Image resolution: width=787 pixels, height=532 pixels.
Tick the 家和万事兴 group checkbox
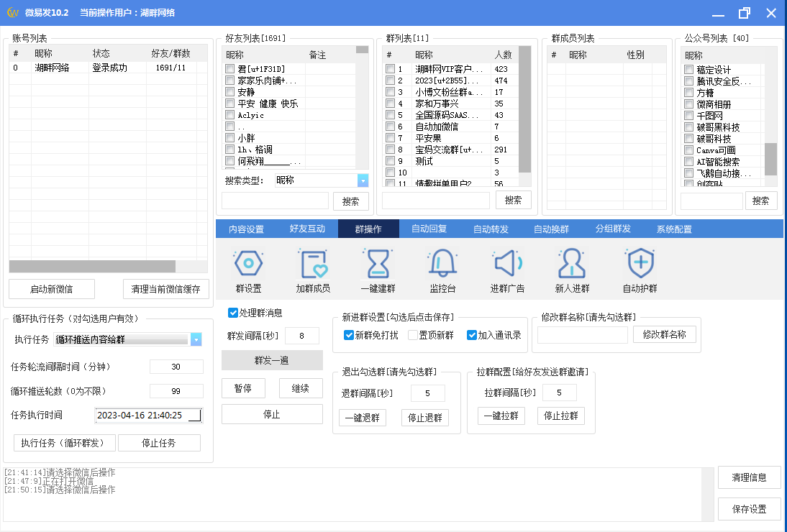point(390,104)
